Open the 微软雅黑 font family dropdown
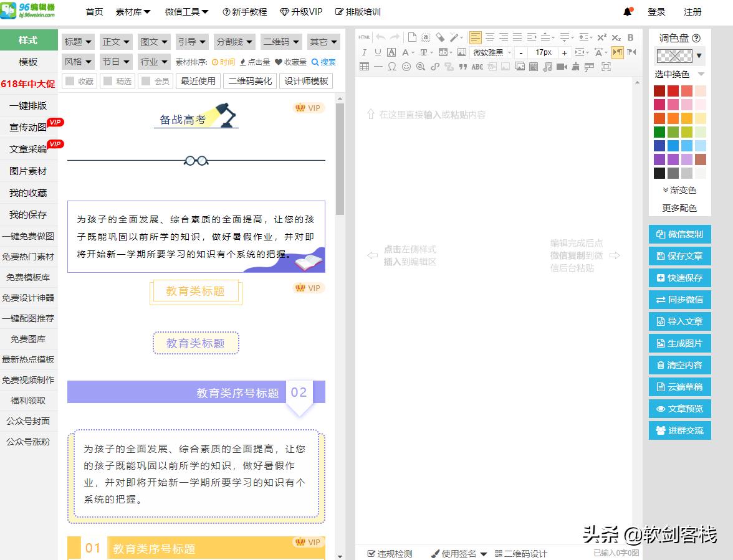 (488, 52)
